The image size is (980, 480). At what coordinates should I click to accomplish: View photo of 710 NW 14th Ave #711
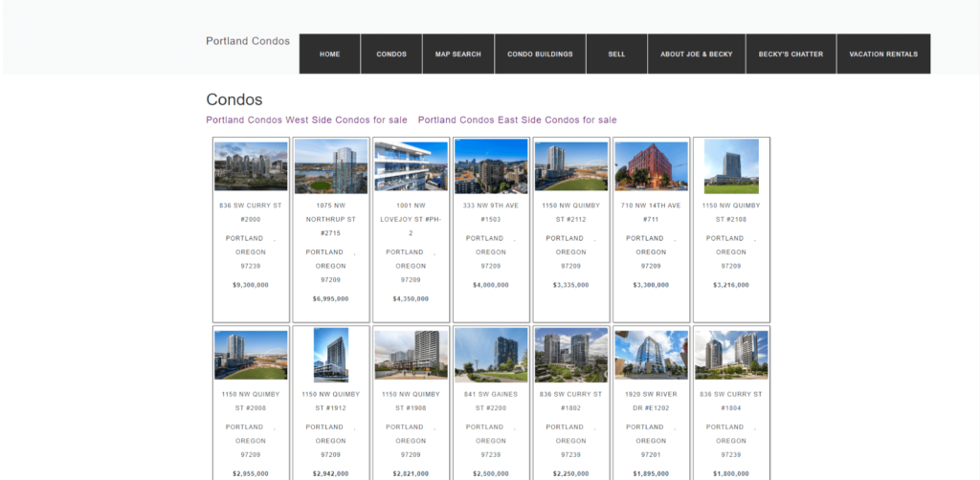pos(651,166)
